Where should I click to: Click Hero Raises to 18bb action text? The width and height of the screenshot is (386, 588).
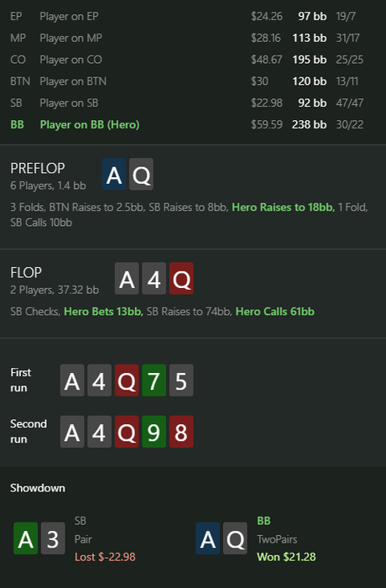point(284,207)
